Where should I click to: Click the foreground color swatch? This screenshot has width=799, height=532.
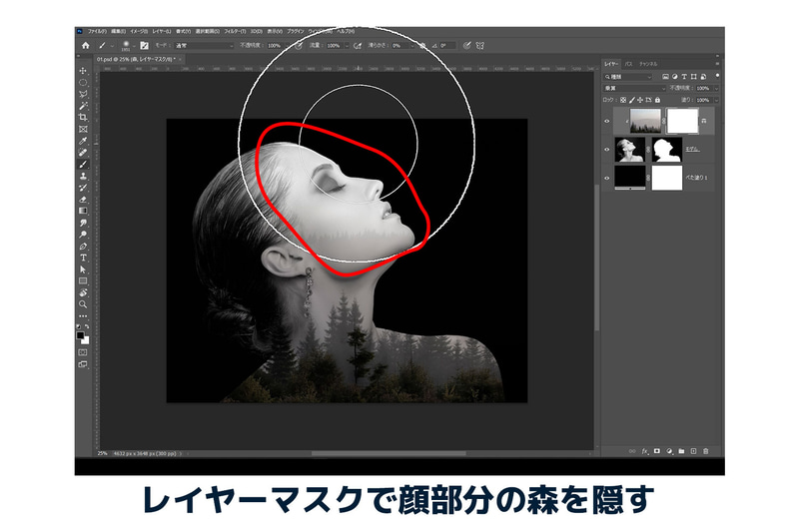pos(81,335)
